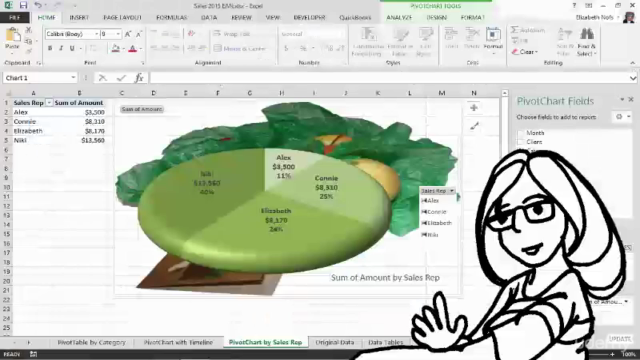Screen dimensions: 640x360
Task: Click the Insert cells icon
Action: [451, 34]
